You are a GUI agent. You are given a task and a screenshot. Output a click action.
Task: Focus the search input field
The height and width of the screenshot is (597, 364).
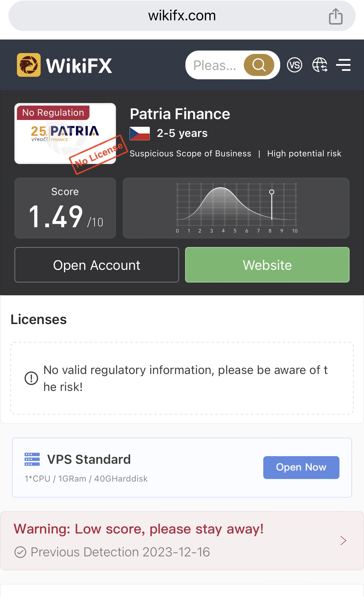pyautogui.click(x=215, y=65)
